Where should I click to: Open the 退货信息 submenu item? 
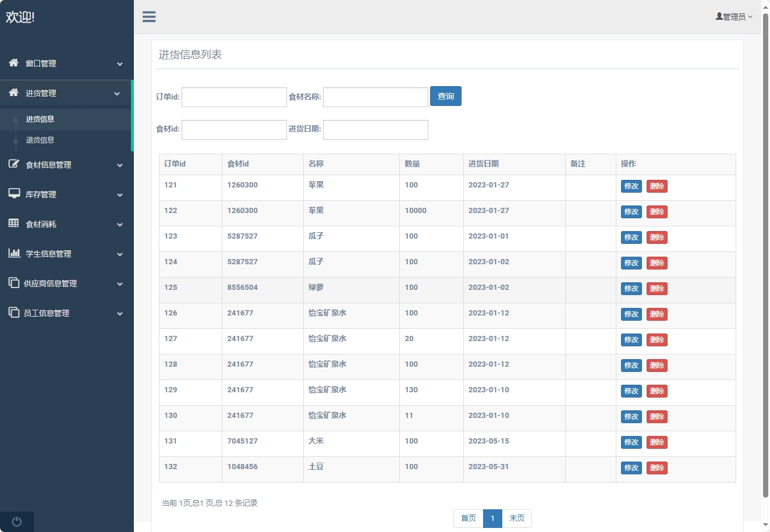[40, 140]
